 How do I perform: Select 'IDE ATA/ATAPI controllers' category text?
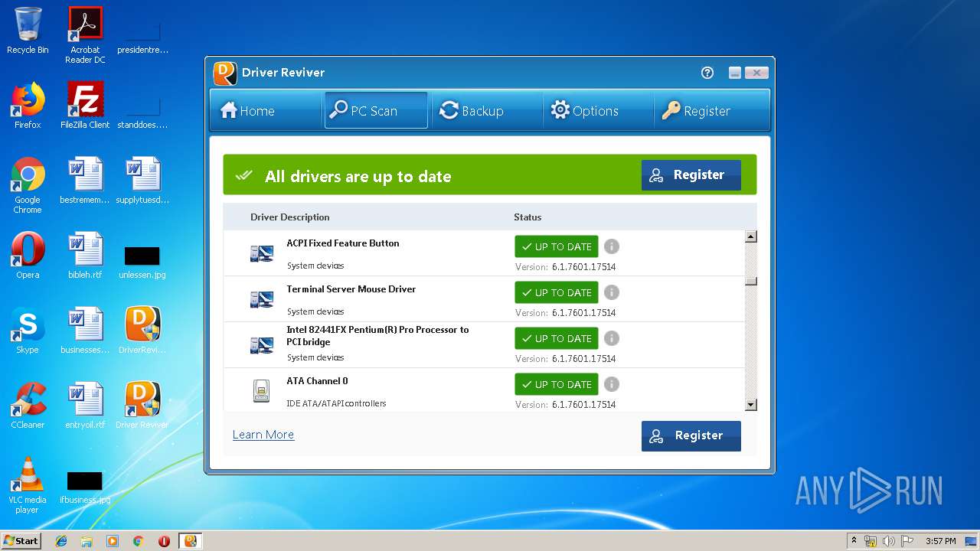coord(336,403)
